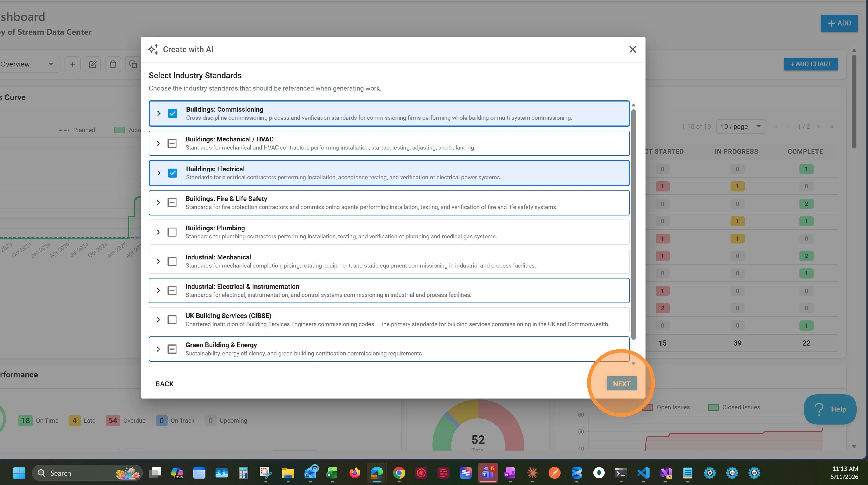Screen dimensions: 868x485
Task: Toggle the Buildings: Fire & Life Safety checkbox
Action: pyautogui.click(x=172, y=203)
